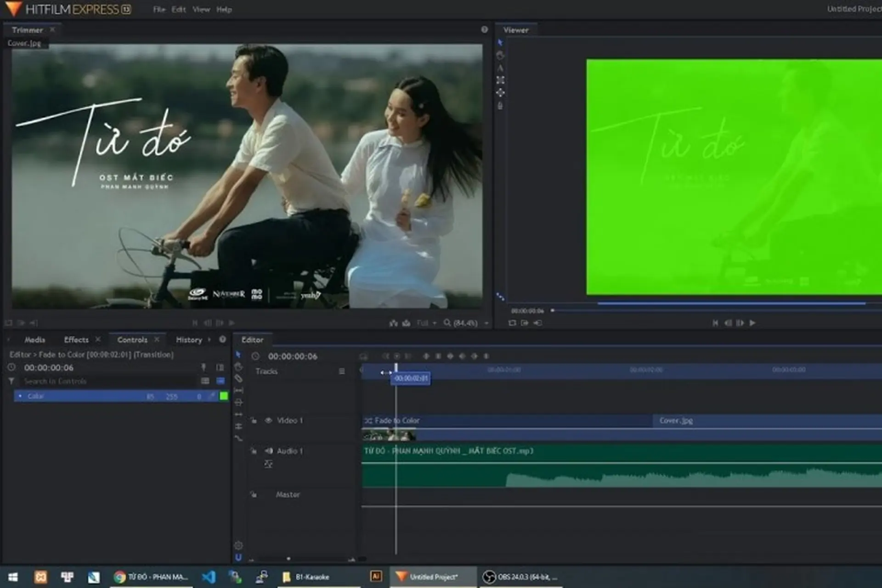Open the Trimmer panel help icon
The height and width of the screenshot is (588, 882).
pos(485,29)
